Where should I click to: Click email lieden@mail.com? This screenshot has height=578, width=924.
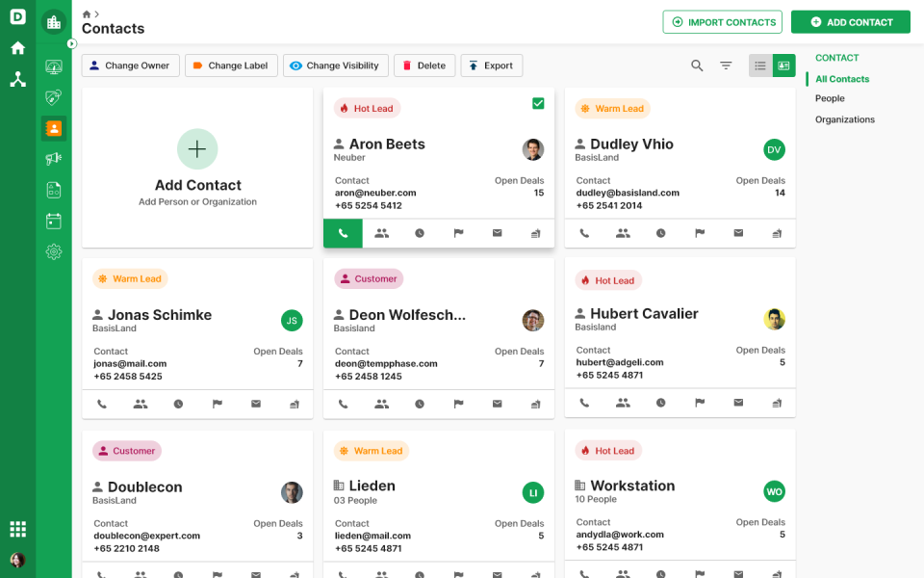pos(373,537)
